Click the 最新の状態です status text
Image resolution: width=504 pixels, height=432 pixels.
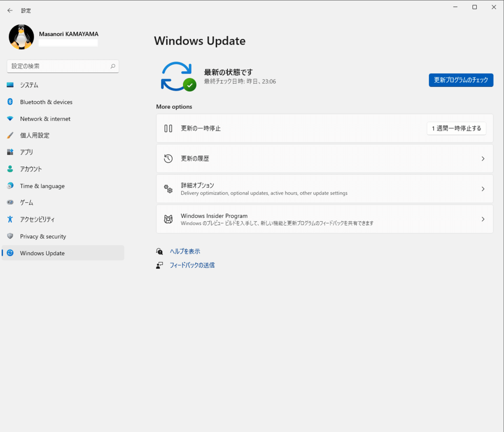[x=228, y=72]
